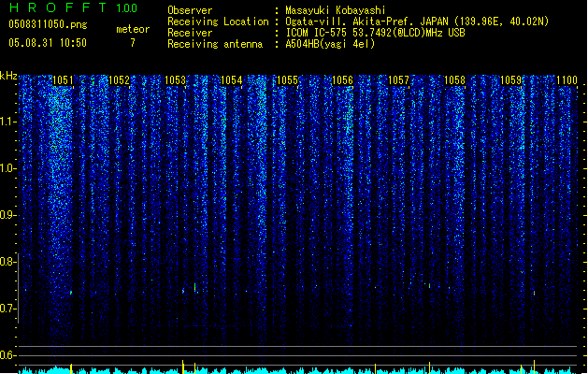
Task: Click the 'Receiver' field label
Action: pos(190,33)
